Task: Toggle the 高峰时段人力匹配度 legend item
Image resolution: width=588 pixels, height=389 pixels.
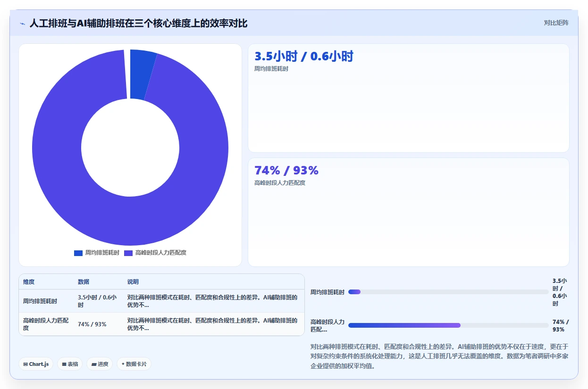Action: pyautogui.click(x=155, y=253)
